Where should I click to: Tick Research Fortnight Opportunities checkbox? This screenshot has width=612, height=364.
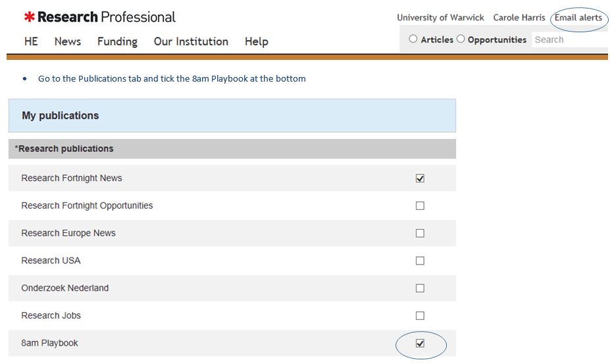(420, 206)
